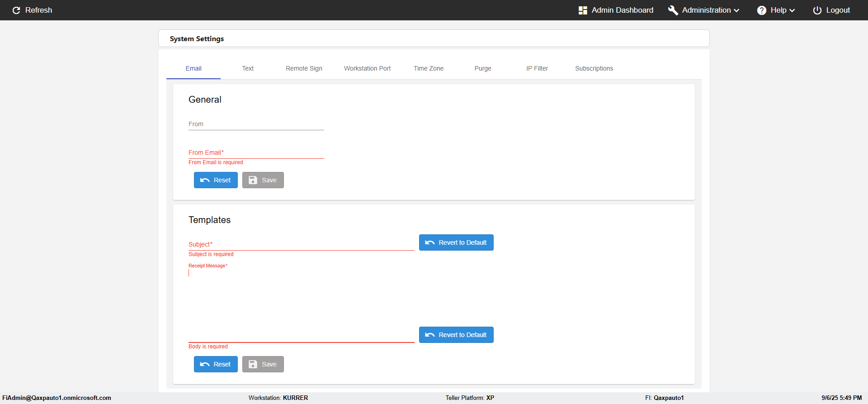Viewport: 868px width, 404px height.
Task: Click the 'Body is required' error message
Action: tap(208, 347)
